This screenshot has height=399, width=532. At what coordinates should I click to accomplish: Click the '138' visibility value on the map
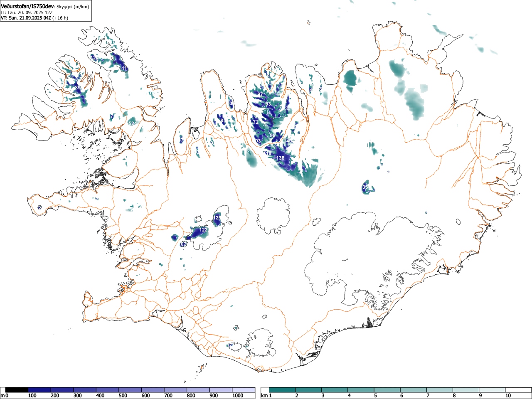tap(281, 158)
